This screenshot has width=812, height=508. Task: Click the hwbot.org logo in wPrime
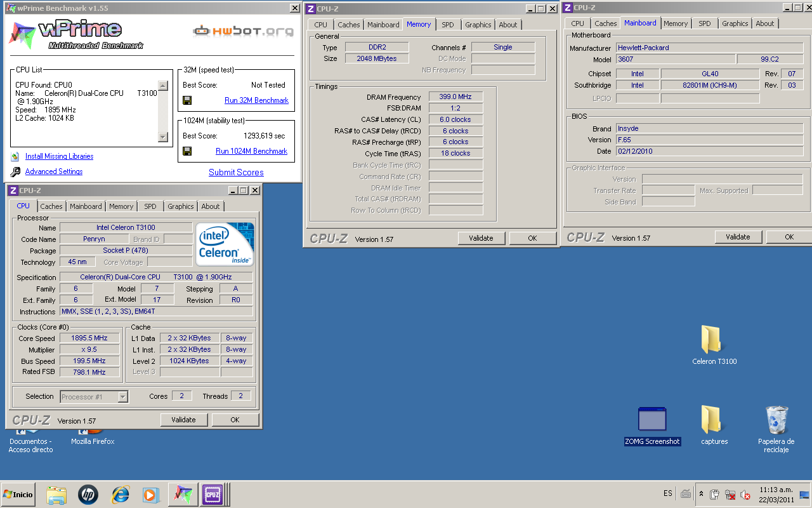[244, 30]
